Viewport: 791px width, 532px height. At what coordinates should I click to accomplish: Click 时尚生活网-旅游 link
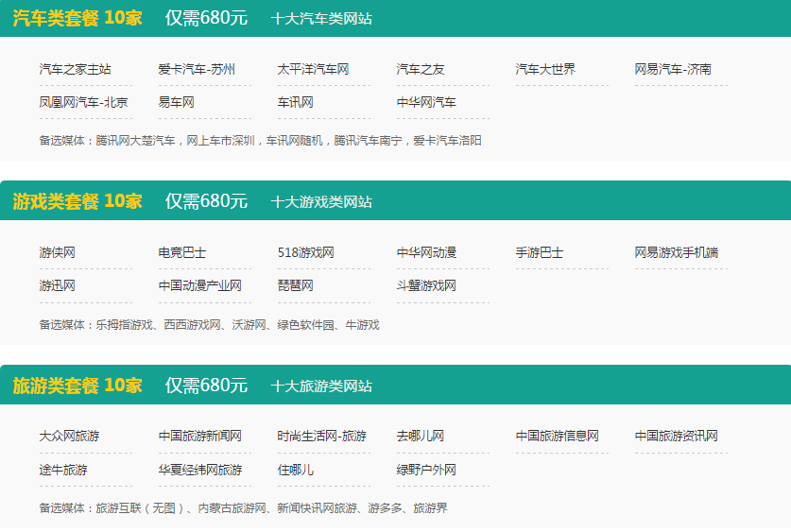[321, 436]
